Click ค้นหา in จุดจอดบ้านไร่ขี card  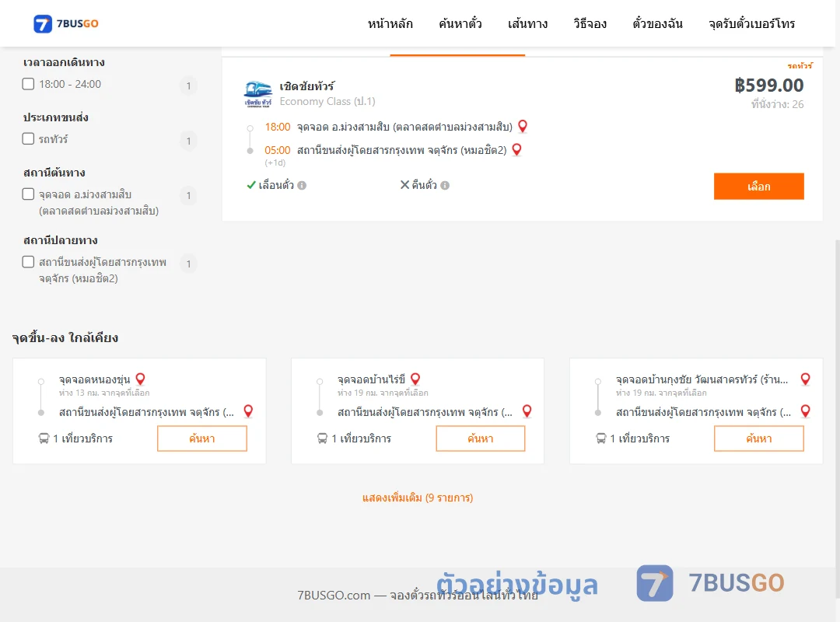point(481,439)
